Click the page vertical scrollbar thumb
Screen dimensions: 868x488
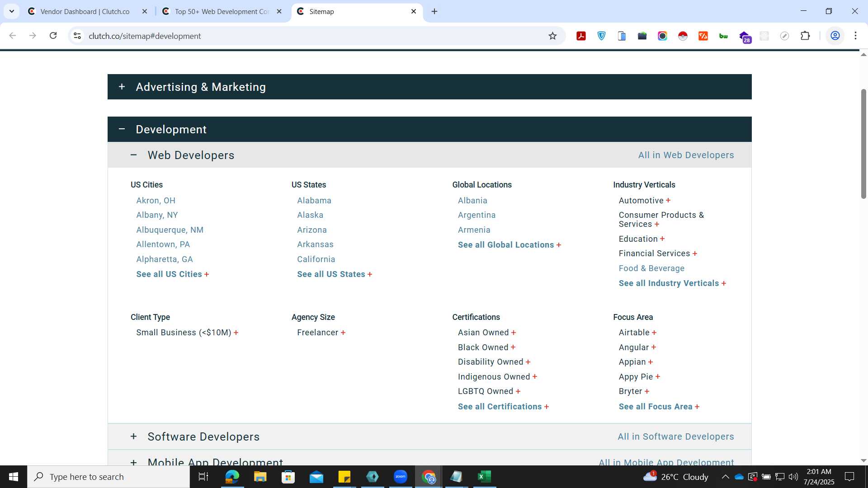coord(863,144)
